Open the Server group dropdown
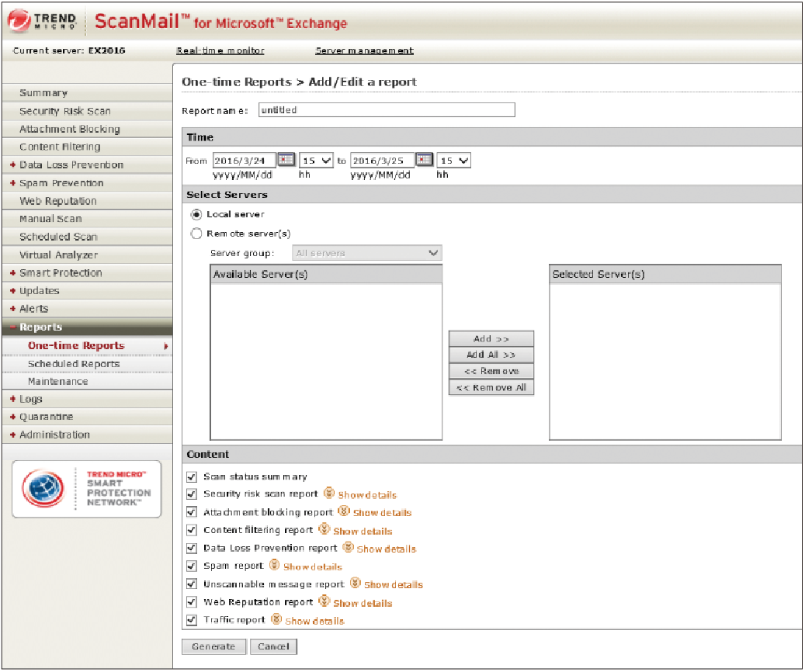The width and height of the screenshot is (805, 672). [366, 253]
